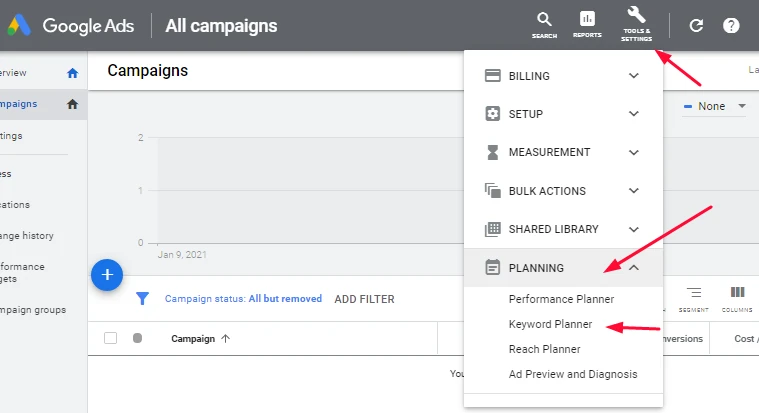The width and height of the screenshot is (759, 413).
Task: Click the Campaigns home icon in the sidebar
Action: pyautogui.click(x=73, y=104)
